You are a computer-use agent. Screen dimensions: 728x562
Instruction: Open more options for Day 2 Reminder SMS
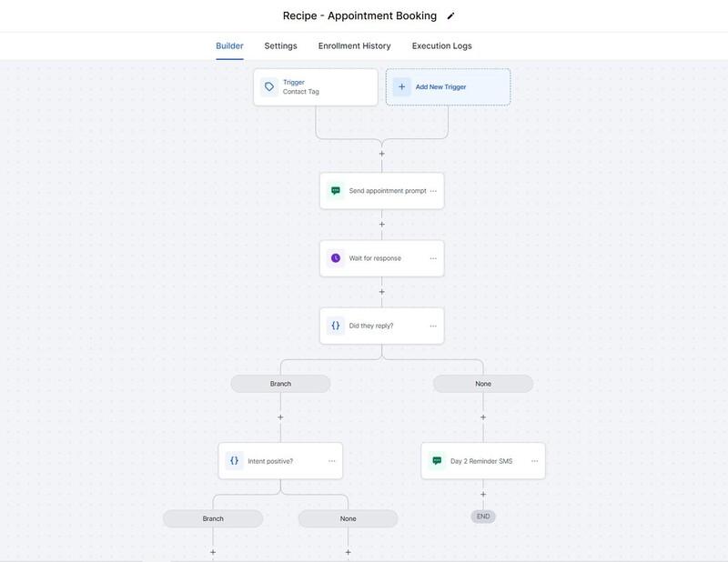pyautogui.click(x=535, y=461)
